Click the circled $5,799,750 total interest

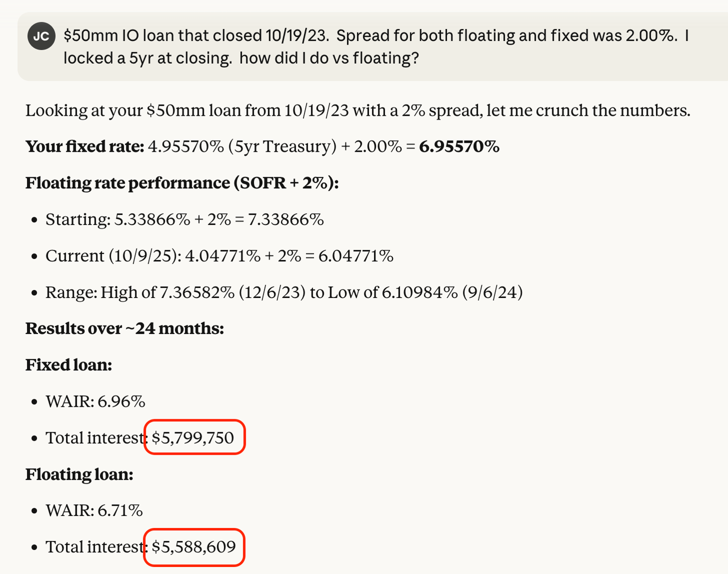pos(193,438)
